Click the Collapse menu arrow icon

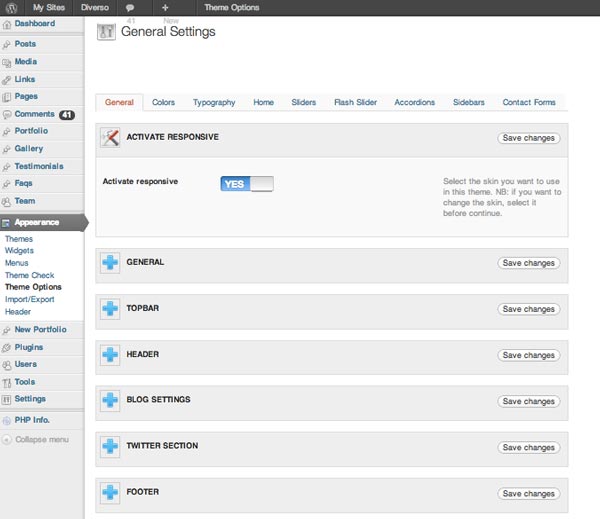click(7, 439)
